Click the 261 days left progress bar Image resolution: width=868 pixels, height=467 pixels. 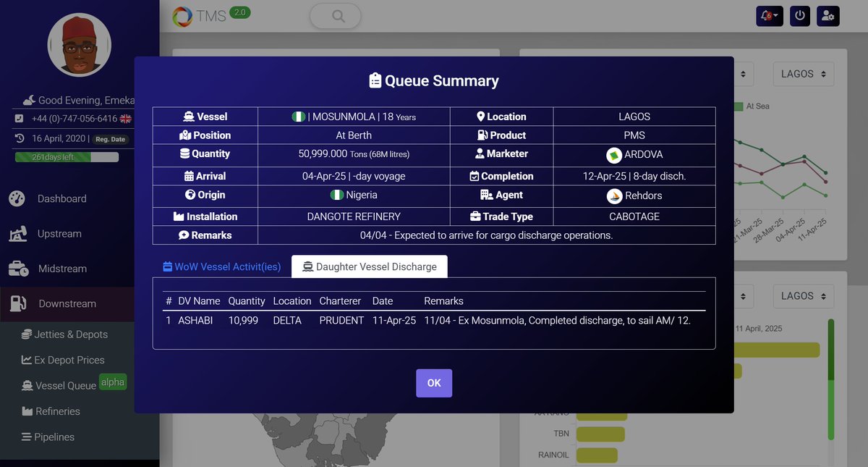pyautogui.click(x=67, y=157)
